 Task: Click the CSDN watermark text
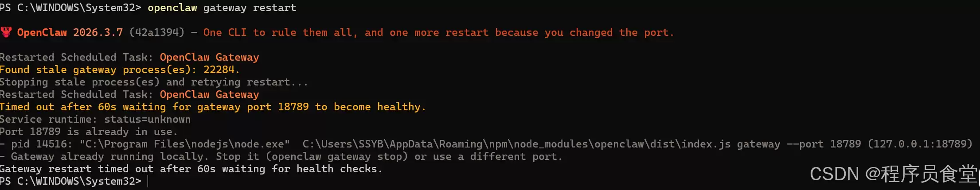tap(894, 174)
